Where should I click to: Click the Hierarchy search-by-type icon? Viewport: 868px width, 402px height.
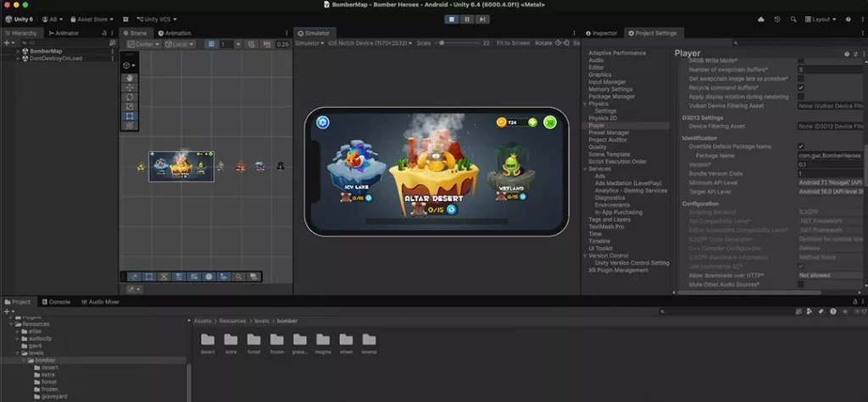pos(113,42)
